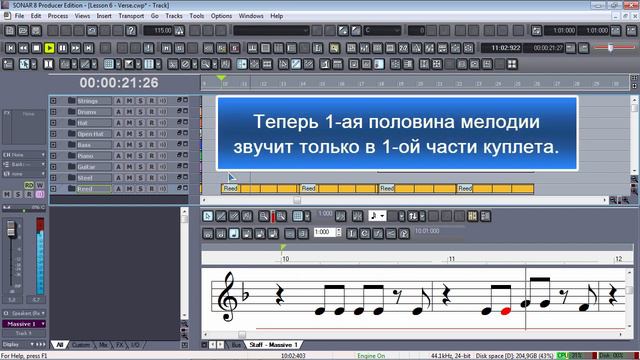Select the quarter note duration in Staff view
Screen dimensions: 640x360
click(x=234, y=233)
